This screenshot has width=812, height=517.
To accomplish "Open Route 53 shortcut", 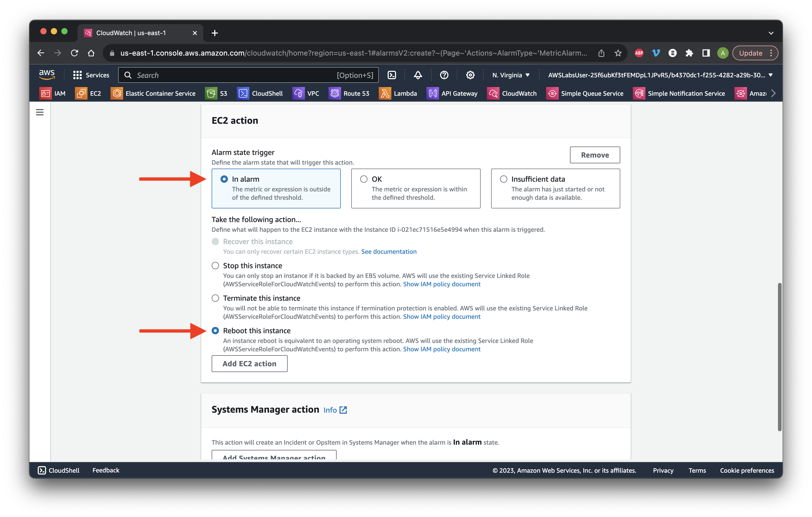I will (x=349, y=94).
